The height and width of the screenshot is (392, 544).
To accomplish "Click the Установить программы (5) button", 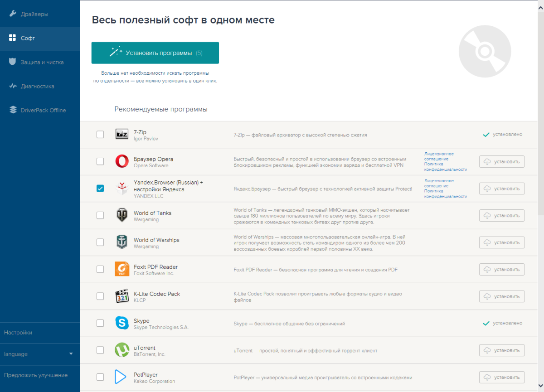I will 155,53.
